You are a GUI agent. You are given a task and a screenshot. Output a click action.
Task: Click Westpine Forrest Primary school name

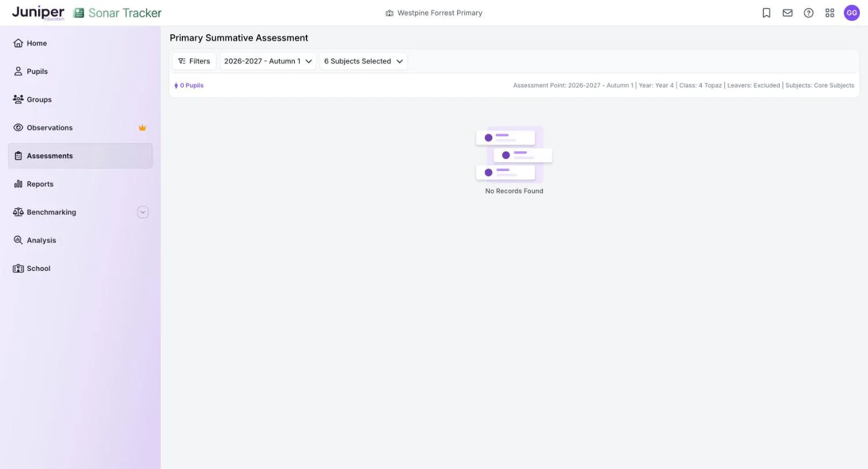tap(440, 13)
